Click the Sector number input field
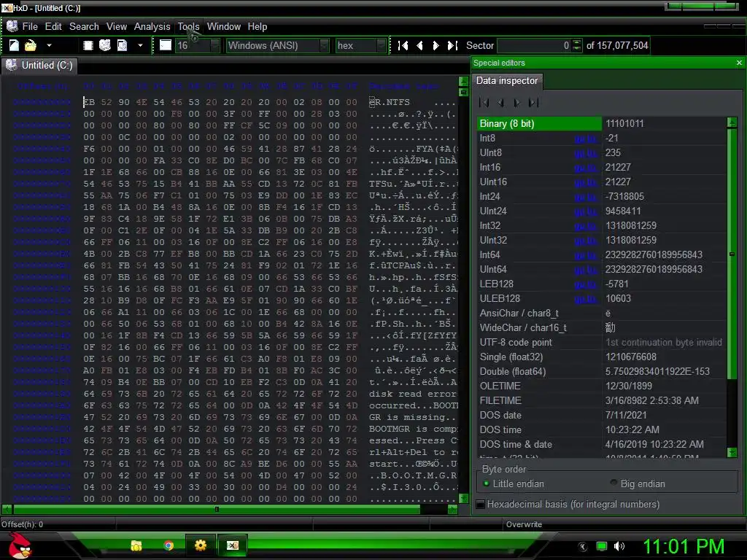747x560 pixels. [533, 46]
